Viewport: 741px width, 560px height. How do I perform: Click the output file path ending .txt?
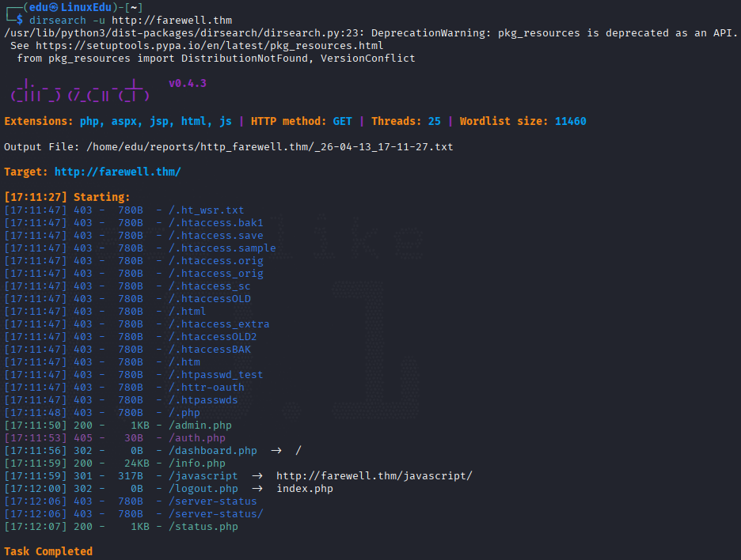pos(270,147)
